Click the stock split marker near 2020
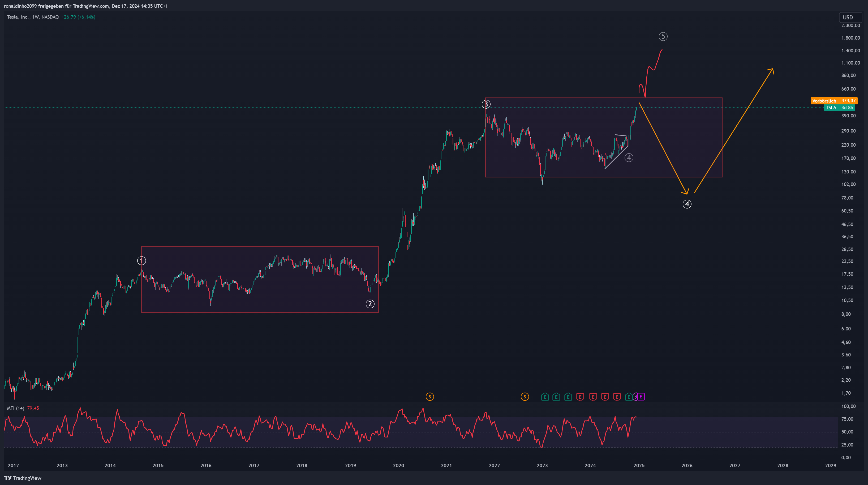Screen dimensions: 868x485 429,397
